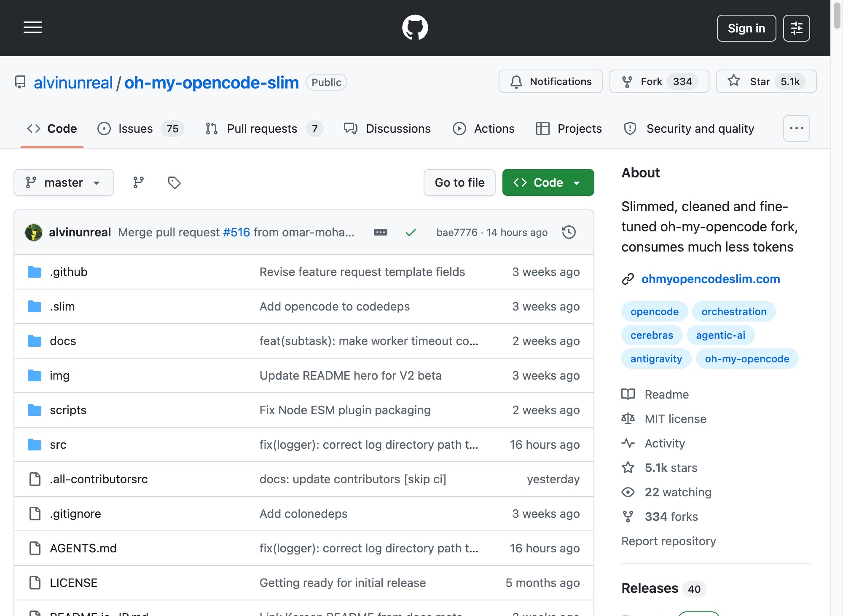Select the antigravity topic tag
The image size is (843, 616).
pyautogui.click(x=656, y=359)
